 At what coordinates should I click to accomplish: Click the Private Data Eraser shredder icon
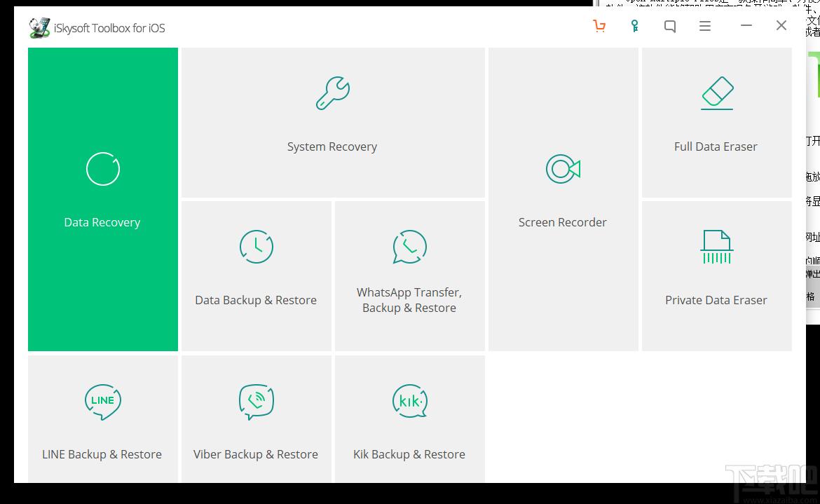point(716,247)
